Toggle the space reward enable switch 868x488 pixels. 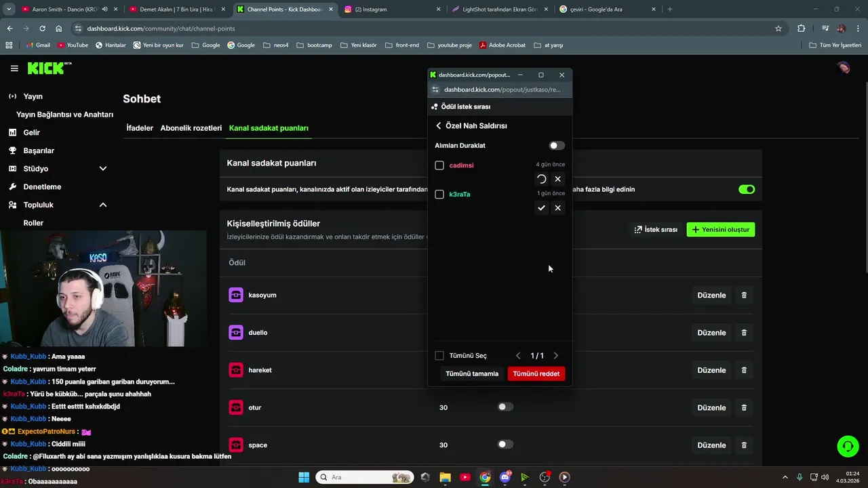pyautogui.click(x=505, y=444)
